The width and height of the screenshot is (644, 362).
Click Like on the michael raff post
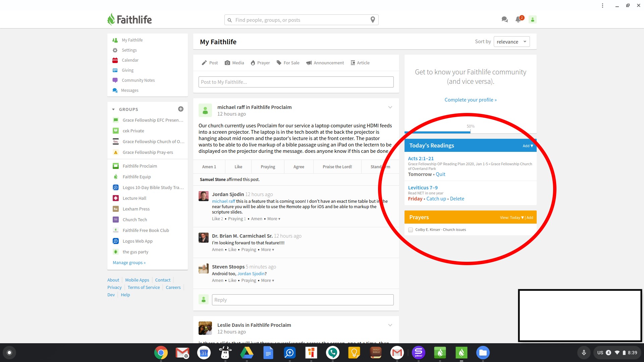coord(238,167)
